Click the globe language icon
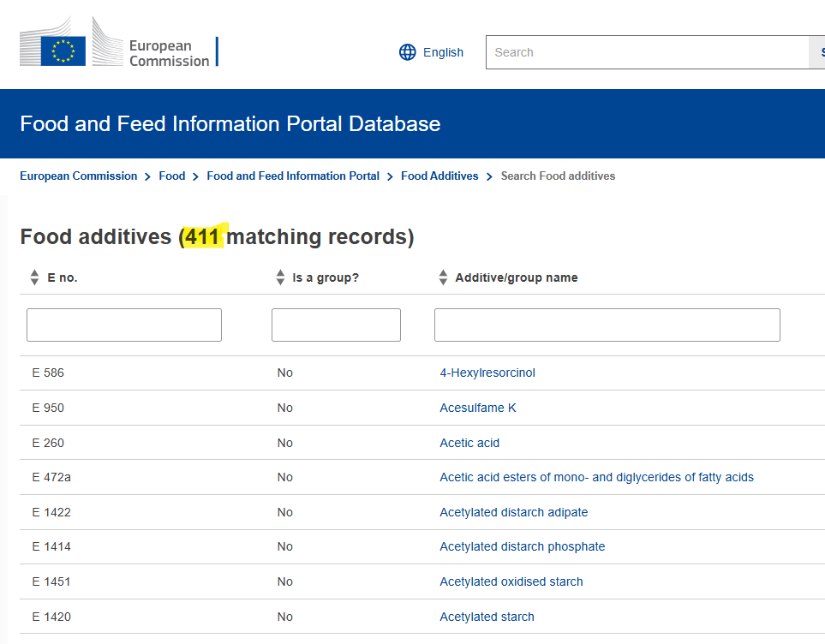This screenshot has width=825, height=644. [x=407, y=52]
